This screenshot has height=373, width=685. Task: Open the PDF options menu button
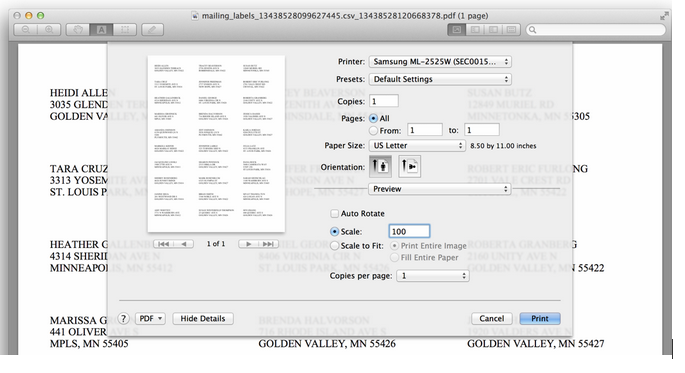coord(150,318)
